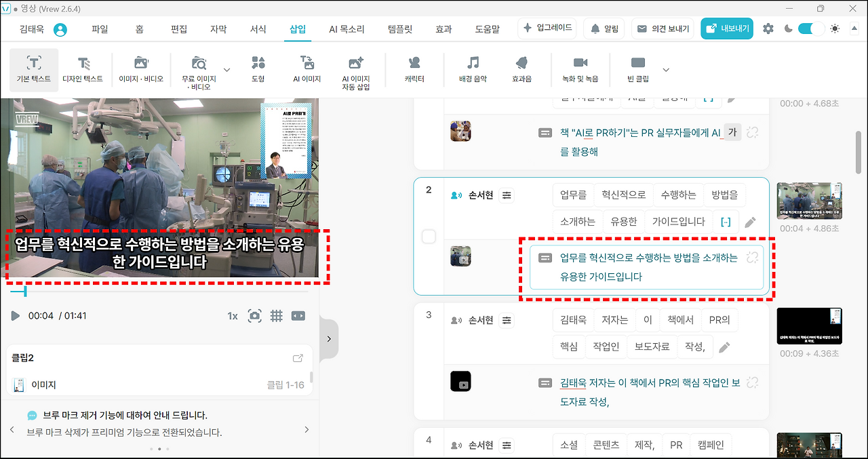868x459 pixels.
Task: Go to the next notice with right chevron
Action: click(307, 430)
